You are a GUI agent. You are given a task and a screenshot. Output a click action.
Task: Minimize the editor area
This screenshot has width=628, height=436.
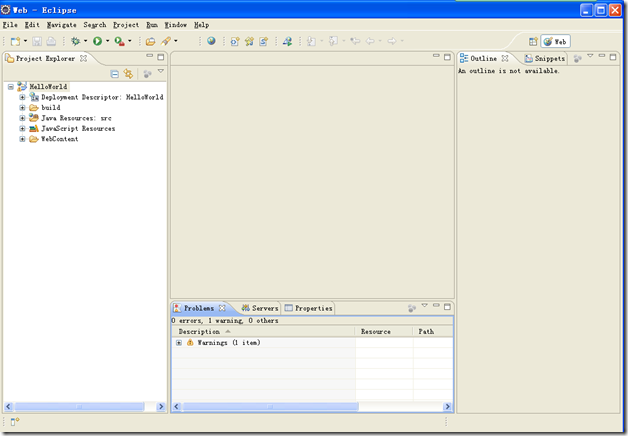(436, 56)
